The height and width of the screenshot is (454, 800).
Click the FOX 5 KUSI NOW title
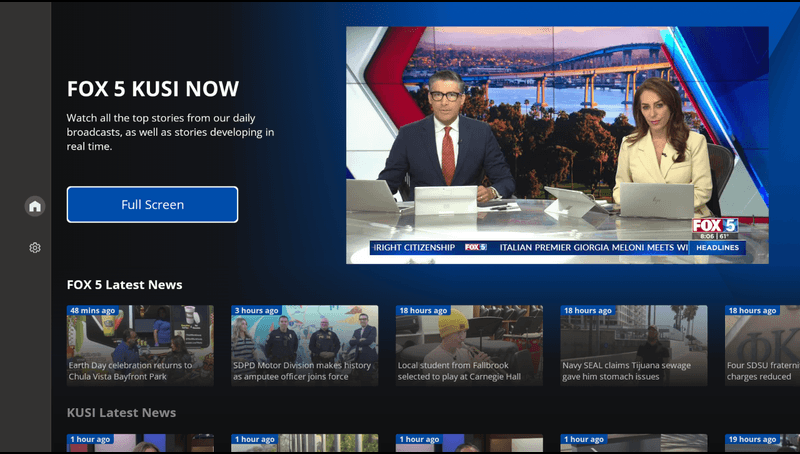pyautogui.click(x=153, y=89)
